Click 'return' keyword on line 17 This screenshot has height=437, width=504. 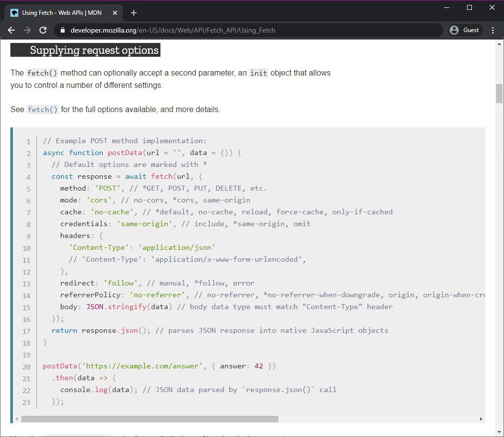tap(64, 330)
